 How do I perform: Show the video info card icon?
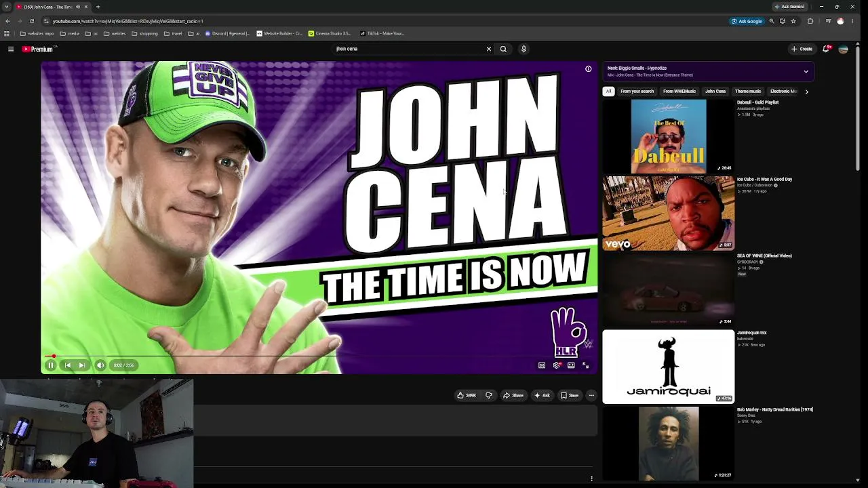pyautogui.click(x=589, y=68)
